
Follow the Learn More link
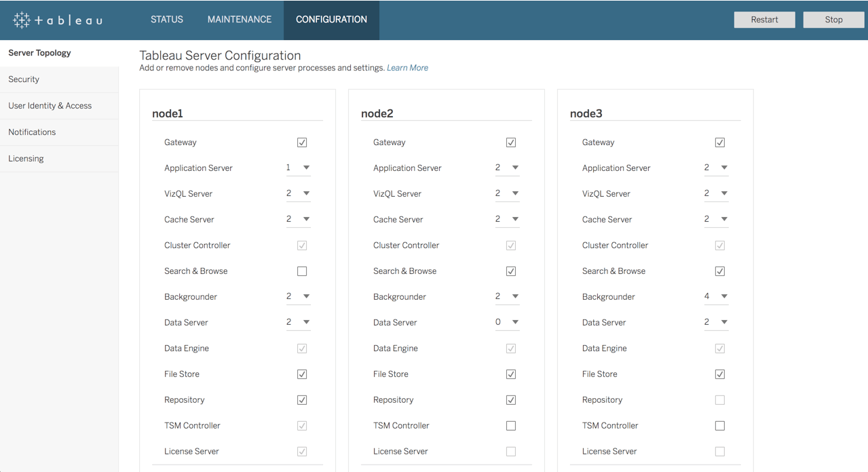[x=407, y=68]
